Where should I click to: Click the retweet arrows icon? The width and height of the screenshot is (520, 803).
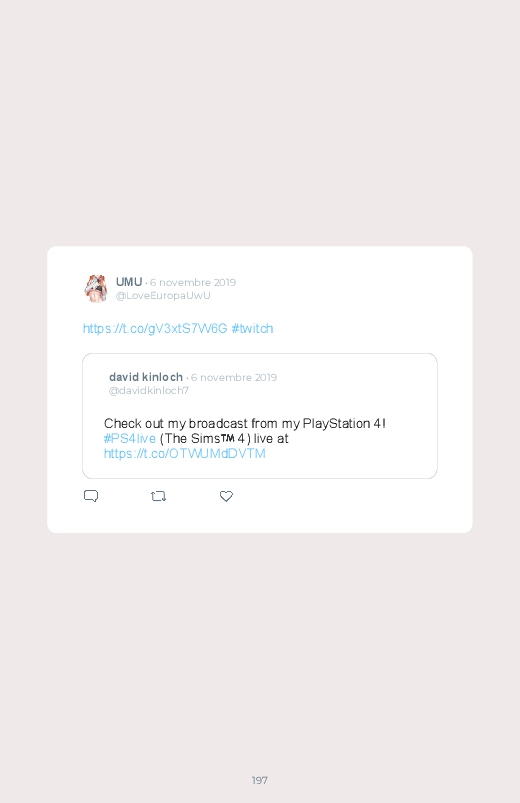pyautogui.click(x=158, y=496)
